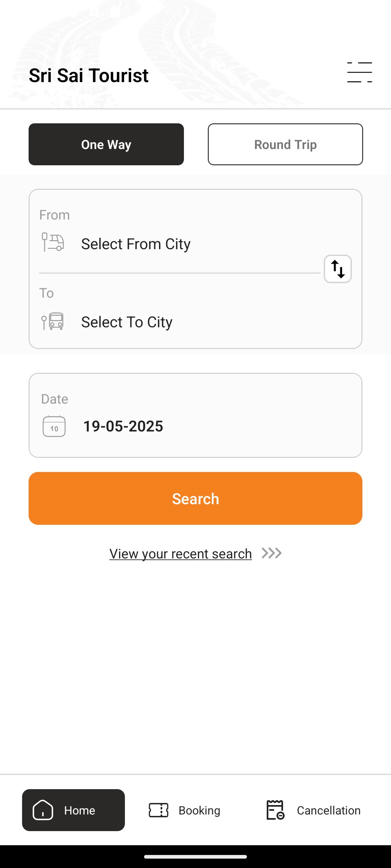Tap the Sri Sai Tourist title
This screenshot has width=391, height=868.
click(89, 76)
